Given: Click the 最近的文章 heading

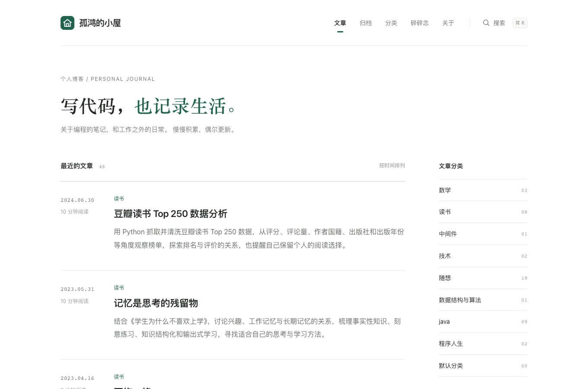Looking at the screenshot, I should [x=77, y=166].
